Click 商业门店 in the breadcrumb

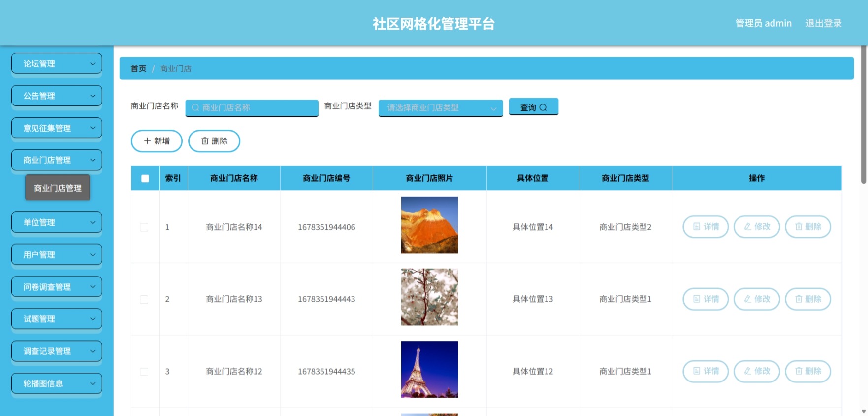tap(176, 69)
